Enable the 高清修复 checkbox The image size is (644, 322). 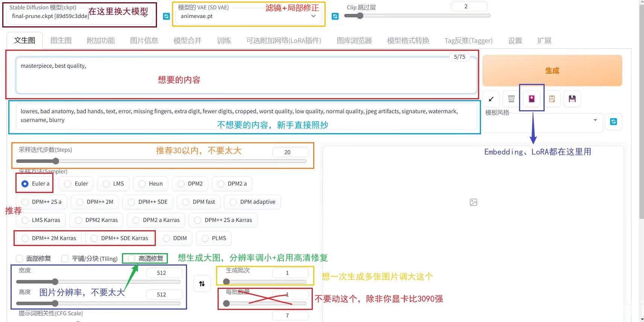click(132, 258)
